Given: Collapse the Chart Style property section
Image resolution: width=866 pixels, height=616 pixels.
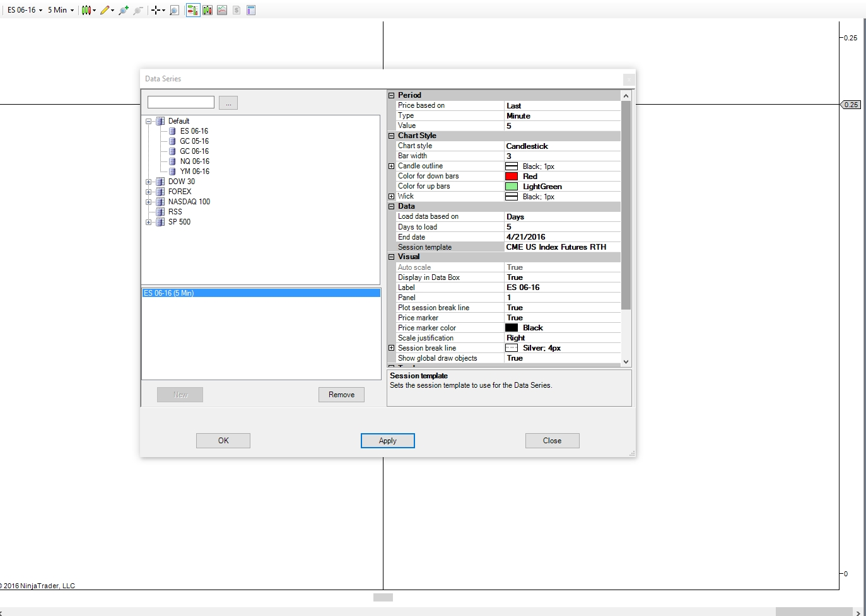Looking at the screenshot, I should coord(392,136).
